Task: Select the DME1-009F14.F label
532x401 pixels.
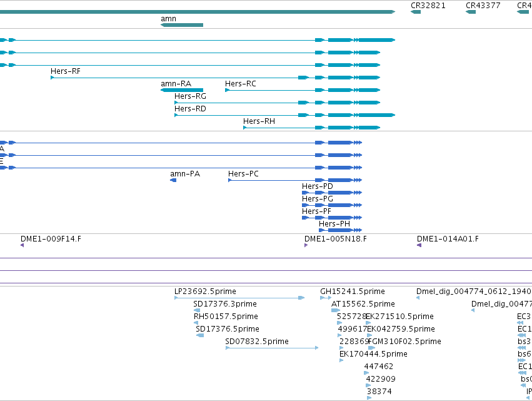Action: pyautogui.click(x=51, y=239)
